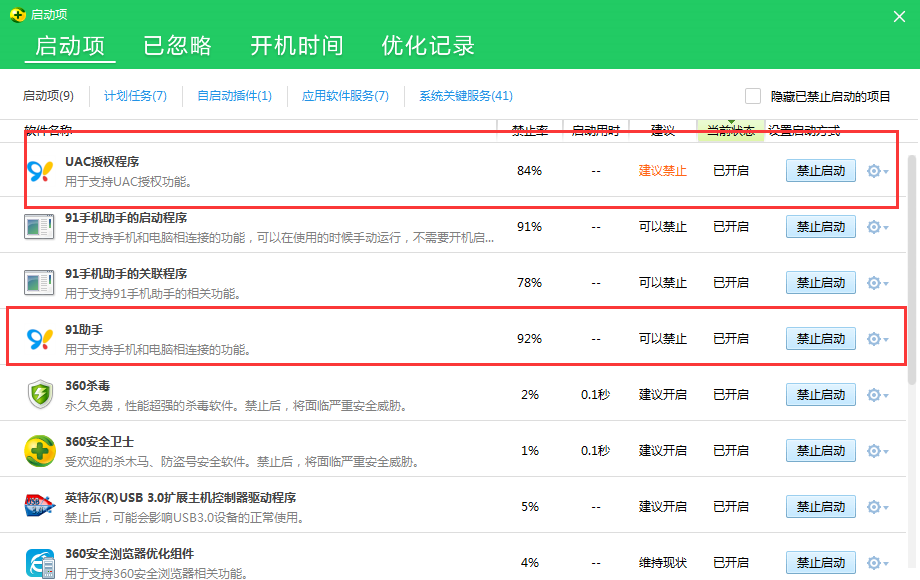
Task: Click the orange 建议禁止 suggestion link
Action: click(x=662, y=170)
